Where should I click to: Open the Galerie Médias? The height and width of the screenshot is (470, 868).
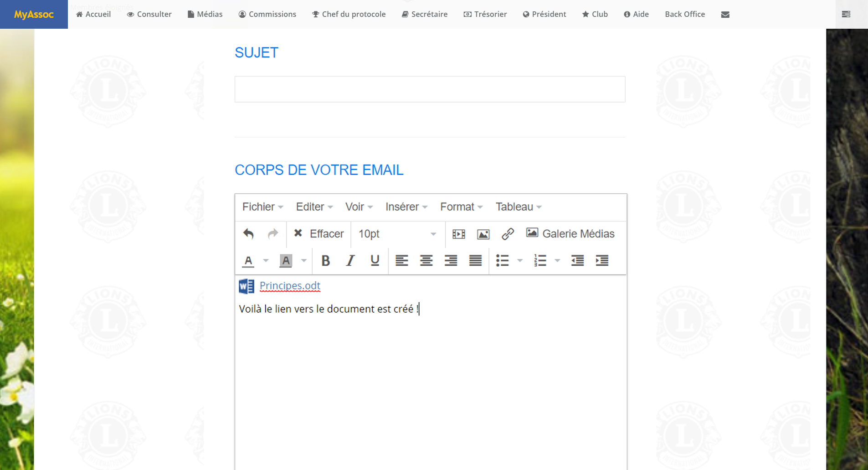(x=570, y=234)
